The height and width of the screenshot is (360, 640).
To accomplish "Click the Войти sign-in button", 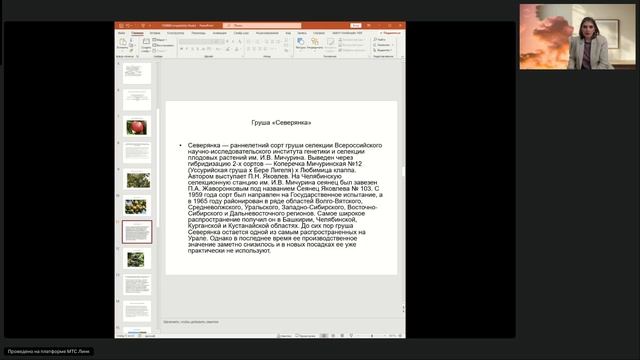I will pyautogui.click(x=356, y=25).
